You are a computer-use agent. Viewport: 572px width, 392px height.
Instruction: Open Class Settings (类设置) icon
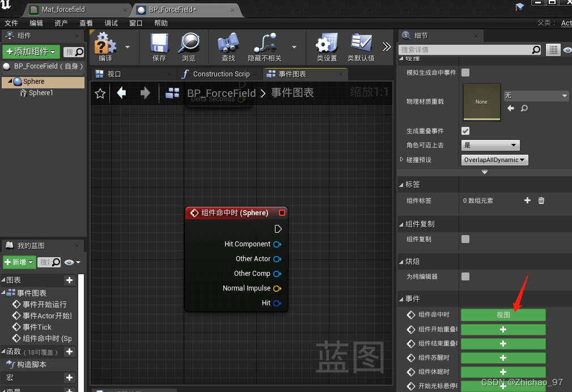click(x=327, y=44)
